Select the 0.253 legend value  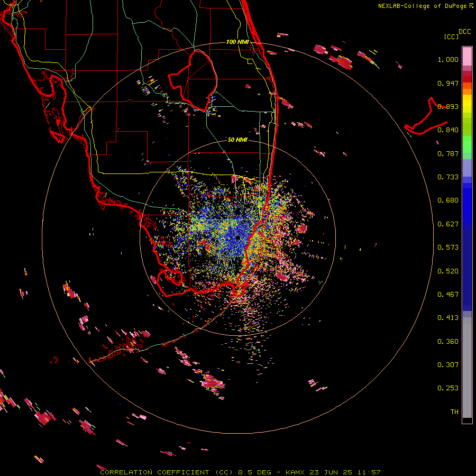click(x=448, y=388)
